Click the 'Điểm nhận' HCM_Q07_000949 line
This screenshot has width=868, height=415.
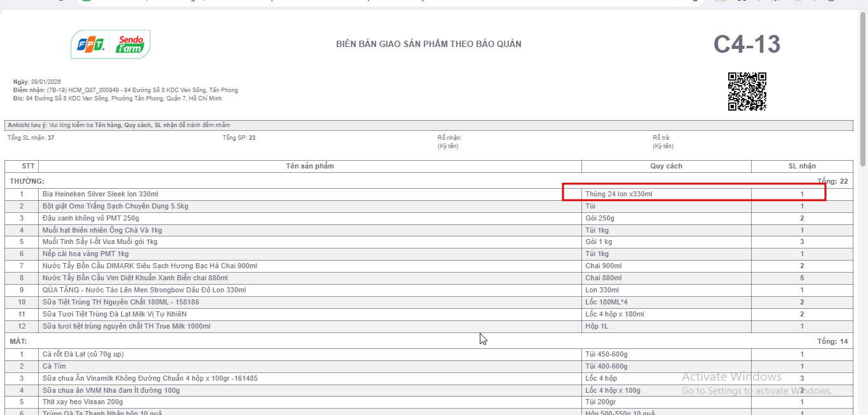(125, 90)
